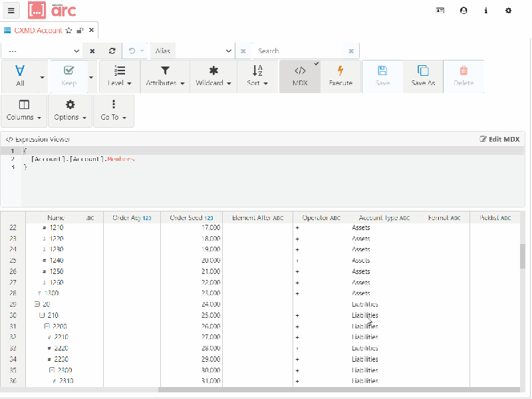532x399 pixels.
Task: Grab the vertical scrollbar of the grid
Action: (523, 256)
